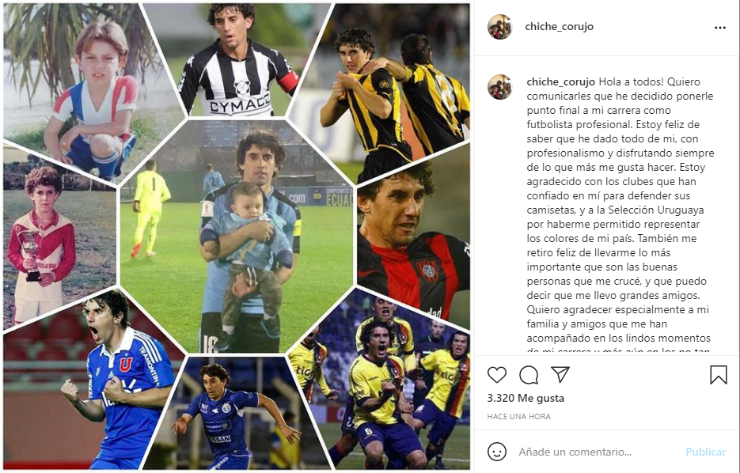The height and width of the screenshot is (473, 740).
Task: Open comments via the speech bubble icon
Action: tap(529, 375)
